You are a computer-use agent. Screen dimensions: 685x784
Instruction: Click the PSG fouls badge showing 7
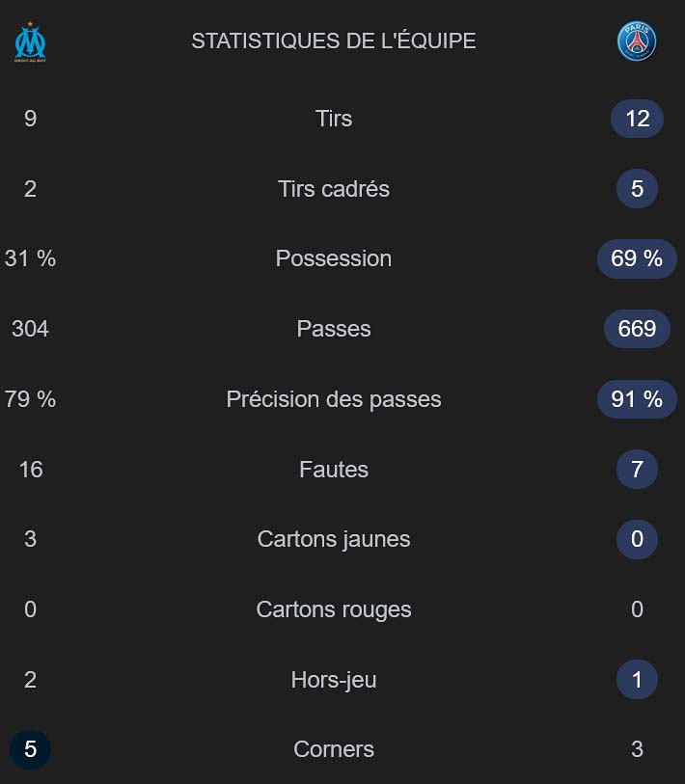(x=637, y=469)
